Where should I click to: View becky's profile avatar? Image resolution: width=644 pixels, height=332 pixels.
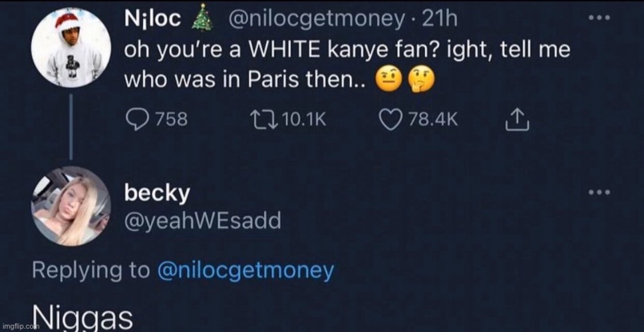pos(70,206)
